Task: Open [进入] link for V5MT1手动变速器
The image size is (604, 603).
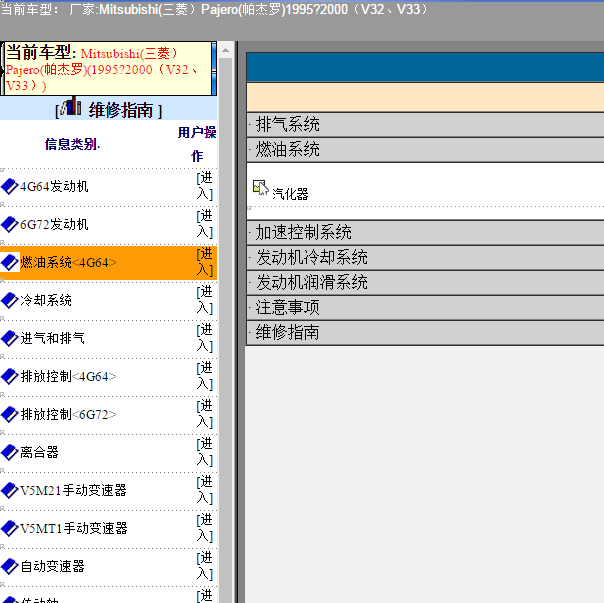Action: 205,528
